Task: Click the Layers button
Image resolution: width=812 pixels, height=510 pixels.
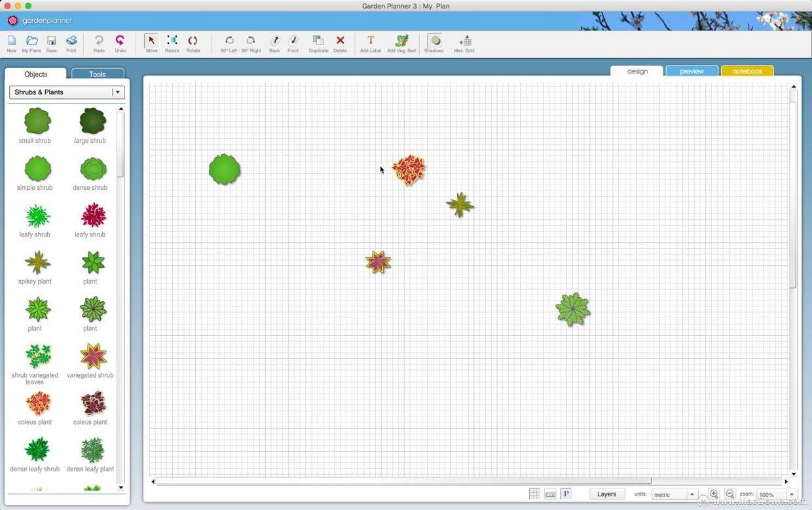Action: (606, 494)
